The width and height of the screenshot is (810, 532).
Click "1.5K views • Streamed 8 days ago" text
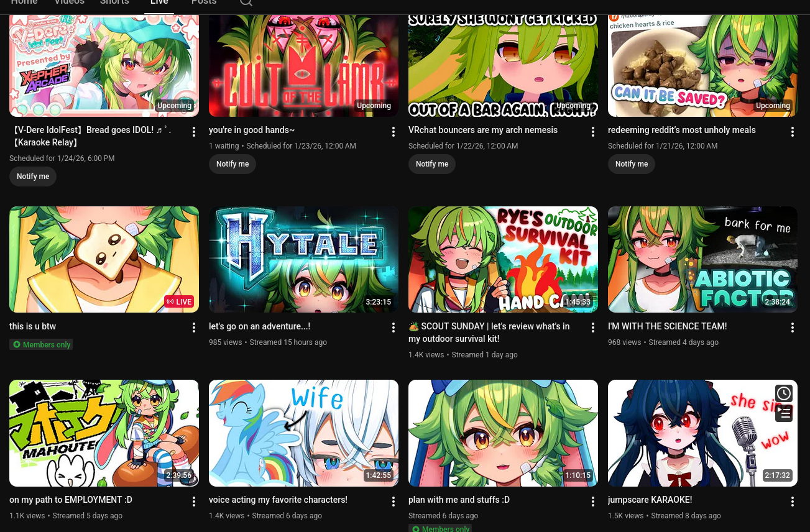pyautogui.click(x=665, y=516)
